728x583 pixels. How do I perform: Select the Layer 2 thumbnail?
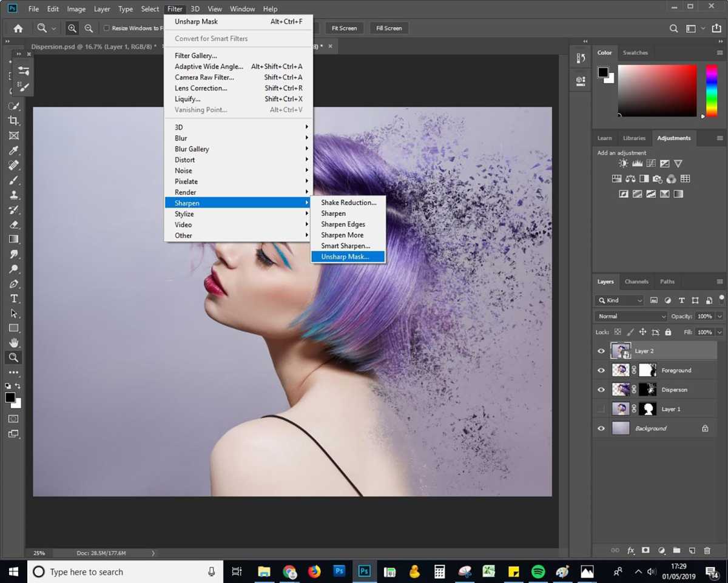pyautogui.click(x=620, y=351)
